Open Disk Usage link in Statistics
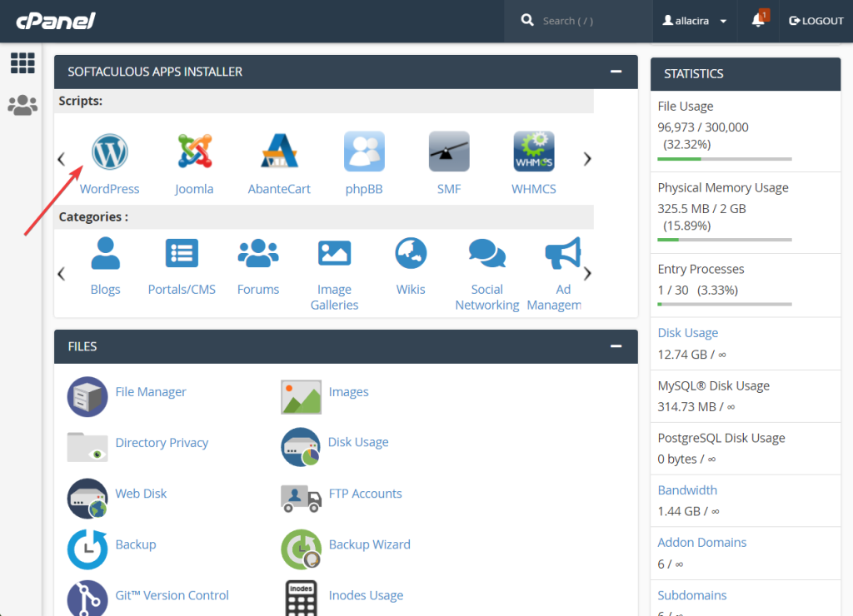This screenshot has height=616, width=853. pyautogui.click(x=687, y=333)
